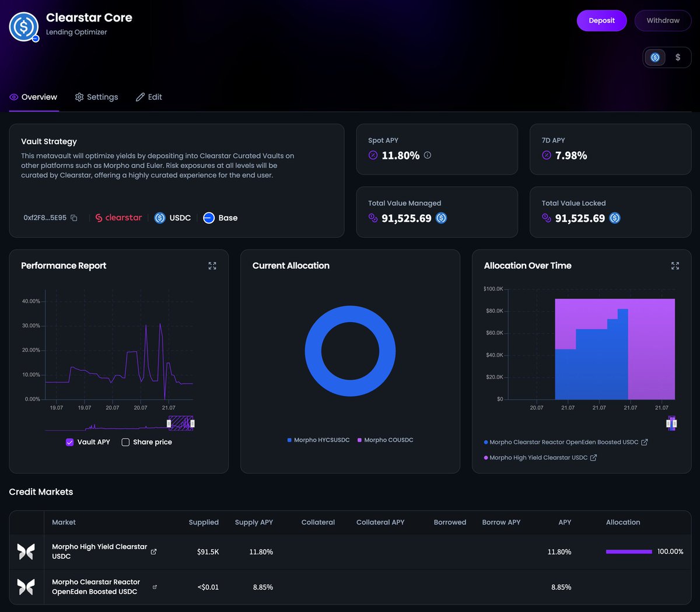Click Morpho logo in High Yield Clearstar row
Image resolution: width=700 pixels, height=612 pixels.
pos(26,551)
